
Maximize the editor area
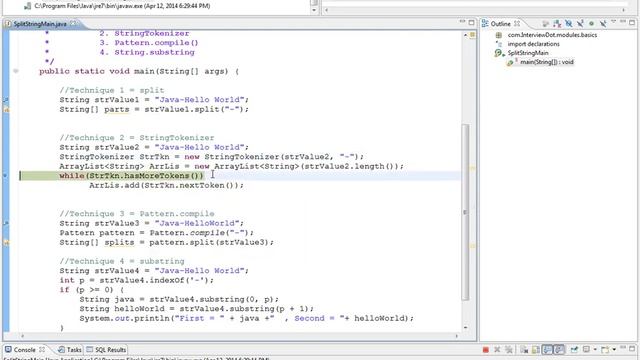pos(471,22)
